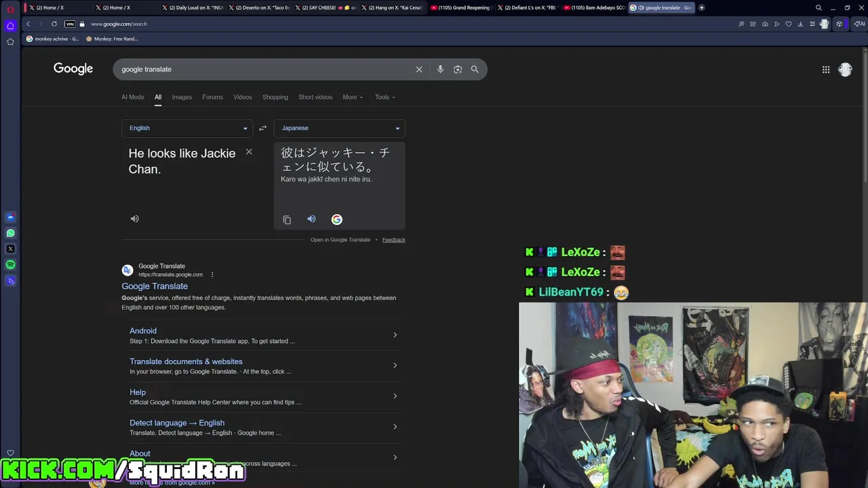Open the browser downloads icon
This screenshot has width=868, height=488.
(800, 24)
